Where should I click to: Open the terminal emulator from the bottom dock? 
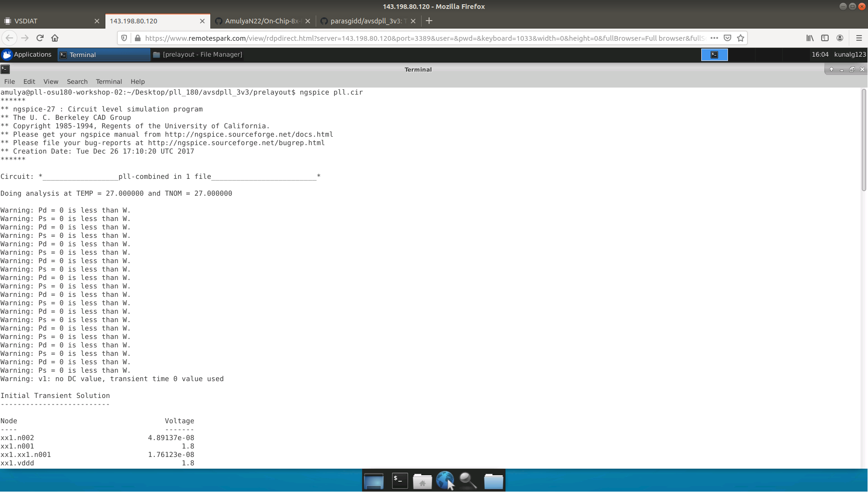tap(400, 480)
